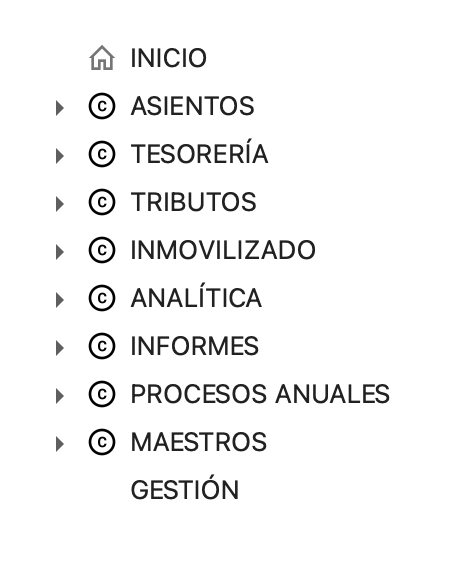Open the INICIO menu entry

168,58
